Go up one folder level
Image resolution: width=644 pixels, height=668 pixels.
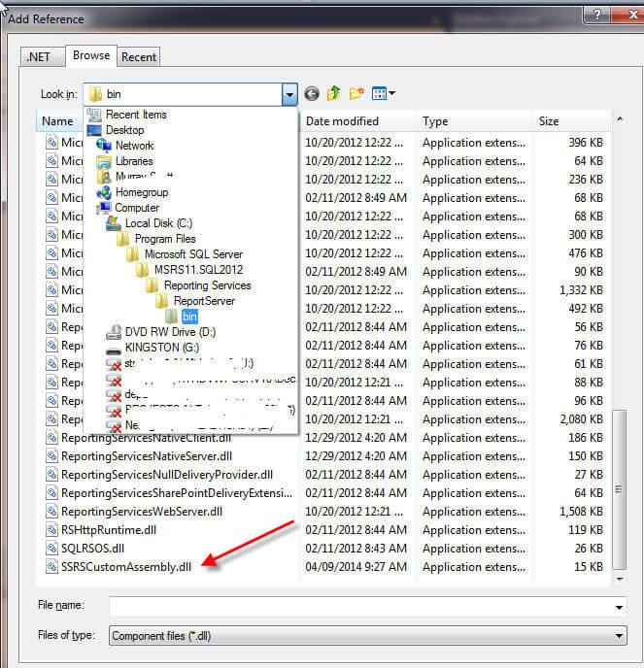click(x=334, y=93)
